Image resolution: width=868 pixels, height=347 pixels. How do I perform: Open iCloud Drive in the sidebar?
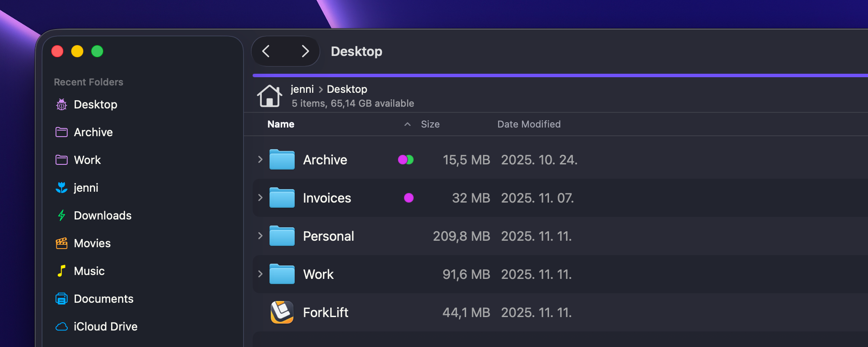tap(105, 327)
